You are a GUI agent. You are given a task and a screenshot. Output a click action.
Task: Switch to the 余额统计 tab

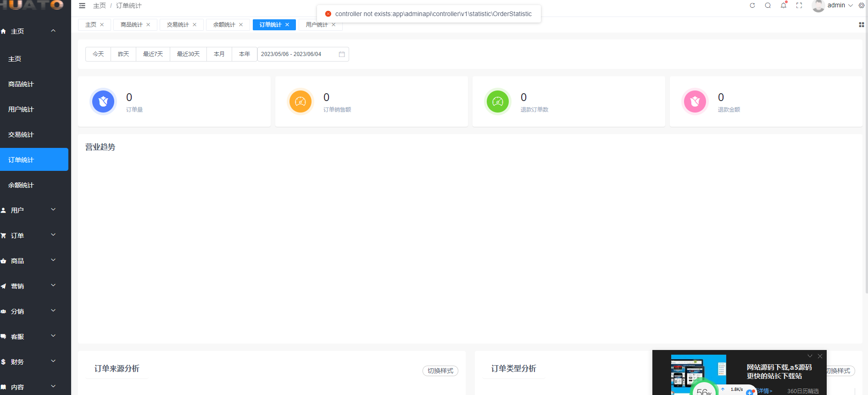[224, 25]
